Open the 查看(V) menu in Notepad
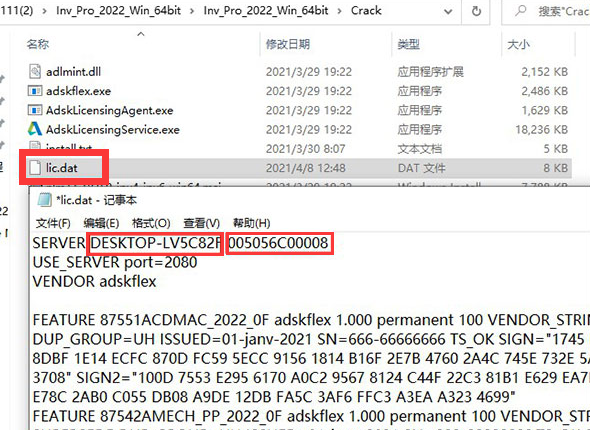This screenshot has width=590, height=430. tap(201, 223)
